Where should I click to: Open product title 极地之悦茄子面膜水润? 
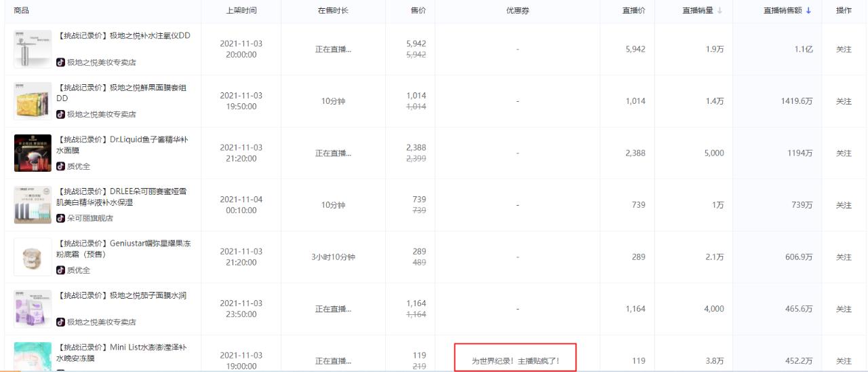click(x=121, y=295)
